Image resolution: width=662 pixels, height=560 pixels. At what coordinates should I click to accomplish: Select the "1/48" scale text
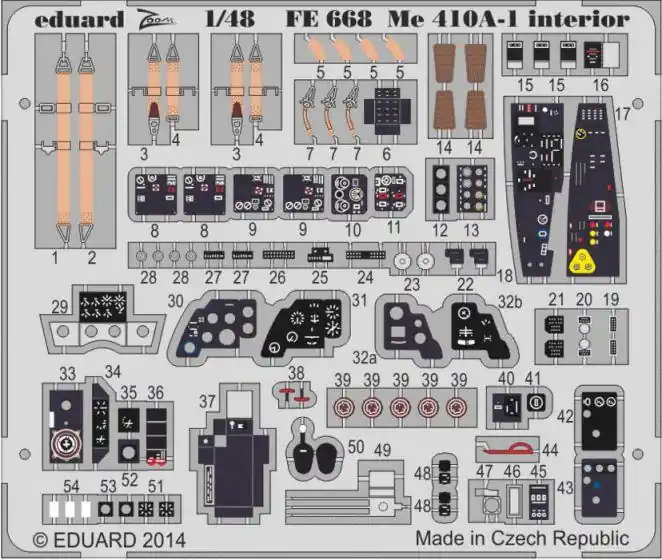pos(230,19)
